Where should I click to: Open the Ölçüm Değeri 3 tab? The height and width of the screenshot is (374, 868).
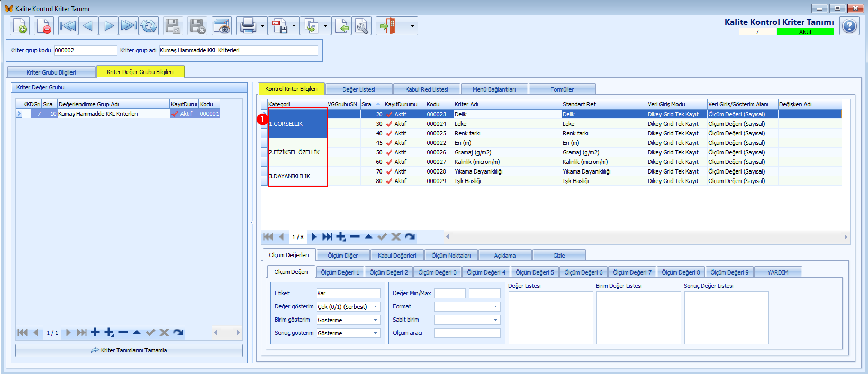437,272
